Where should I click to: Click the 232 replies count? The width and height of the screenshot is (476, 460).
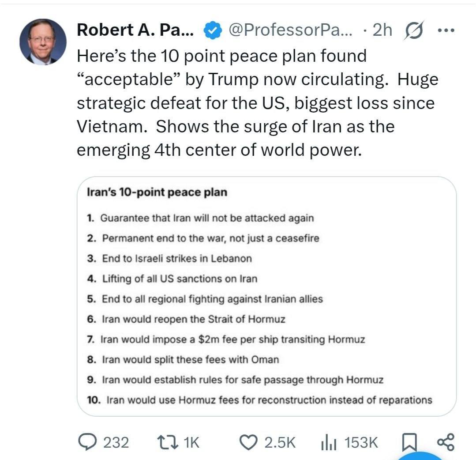click(x=116, y=442)
